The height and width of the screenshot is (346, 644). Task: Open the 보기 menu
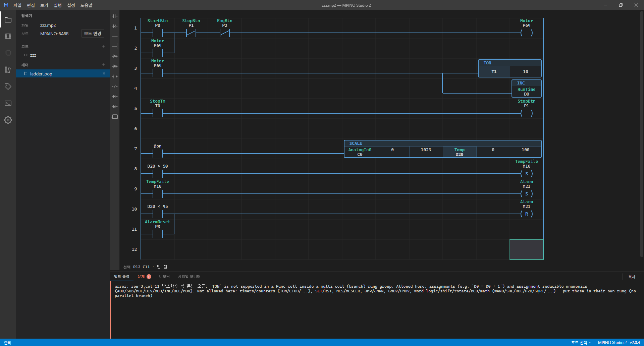[44, 5]
